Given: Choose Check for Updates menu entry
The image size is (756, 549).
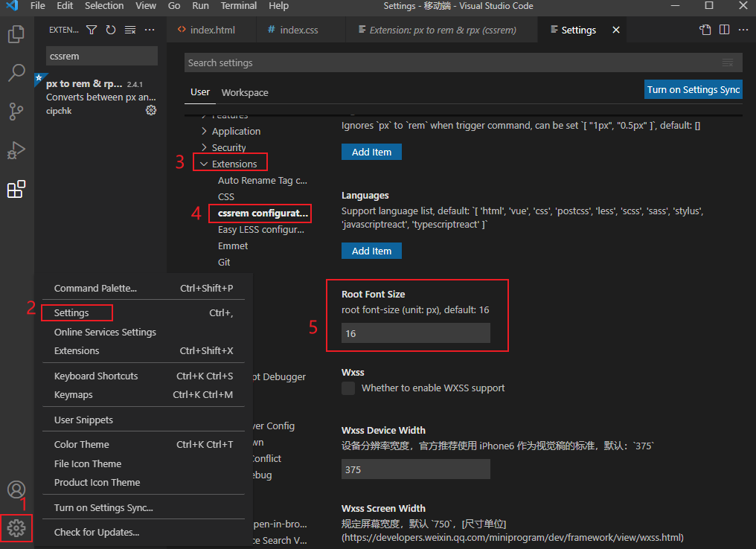Looking at the screenshot, I should 143,532.
